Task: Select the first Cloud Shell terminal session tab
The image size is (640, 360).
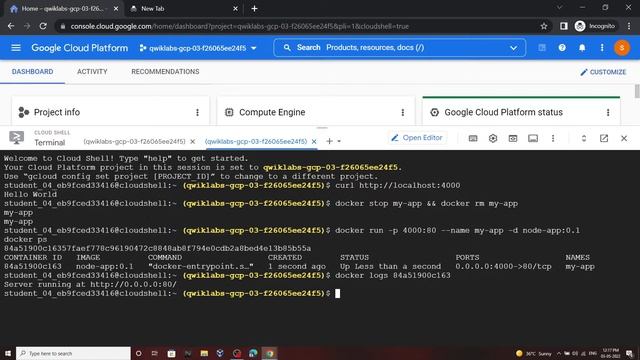Action: 134,142
